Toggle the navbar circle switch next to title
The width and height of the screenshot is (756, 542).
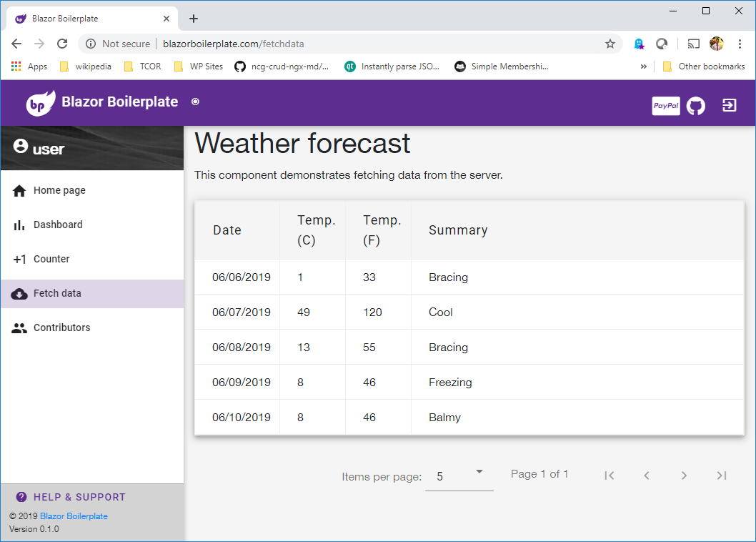pyautogui.click(x=195, y=102)
